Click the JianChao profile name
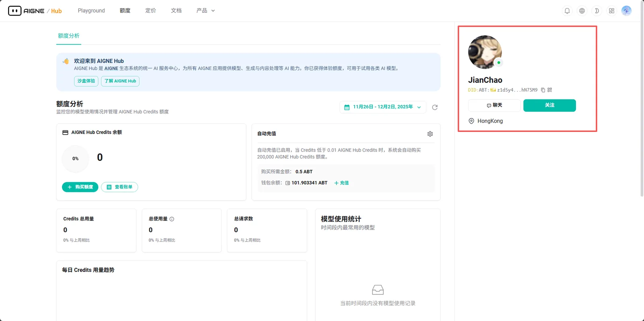644x321 pixels. (485, 80)
